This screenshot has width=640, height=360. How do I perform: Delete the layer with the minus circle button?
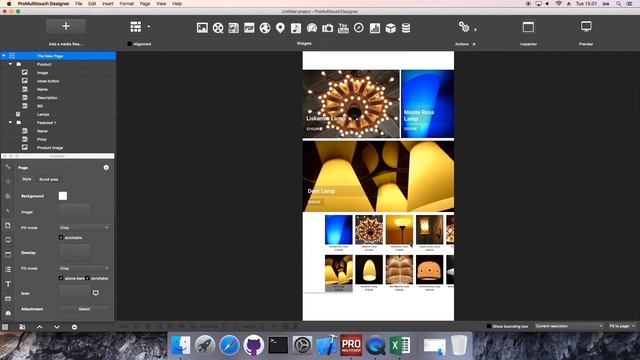(74, 327)
